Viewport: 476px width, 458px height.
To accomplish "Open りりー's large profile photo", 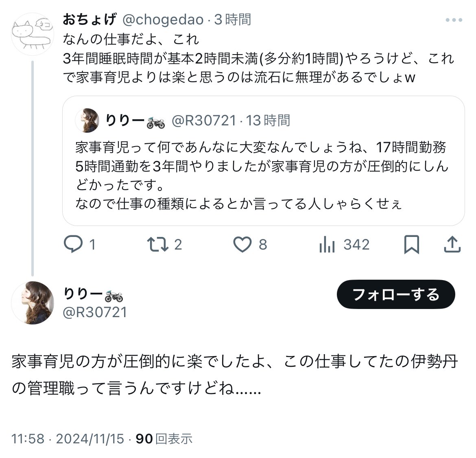I will pos(33,302).
